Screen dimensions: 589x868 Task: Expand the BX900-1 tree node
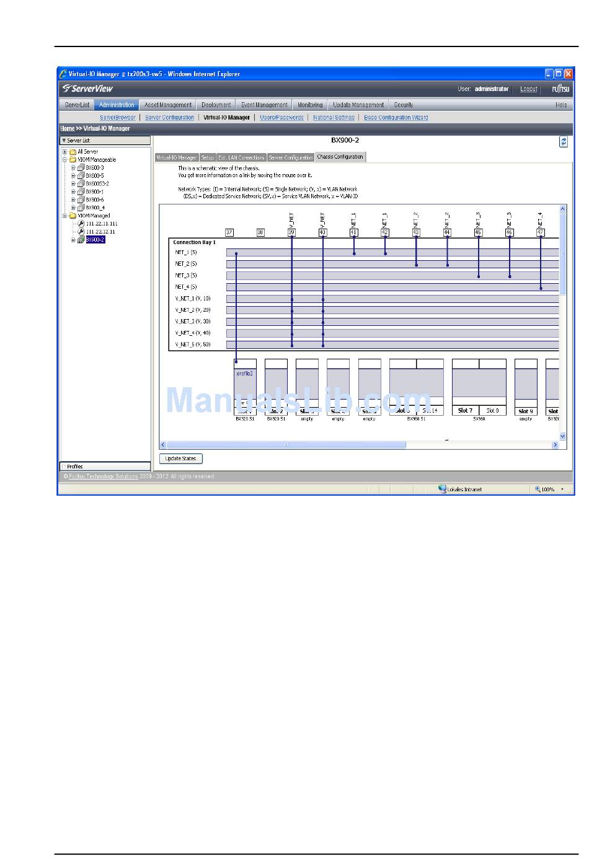pyautogui.click(x=73, y=191)
